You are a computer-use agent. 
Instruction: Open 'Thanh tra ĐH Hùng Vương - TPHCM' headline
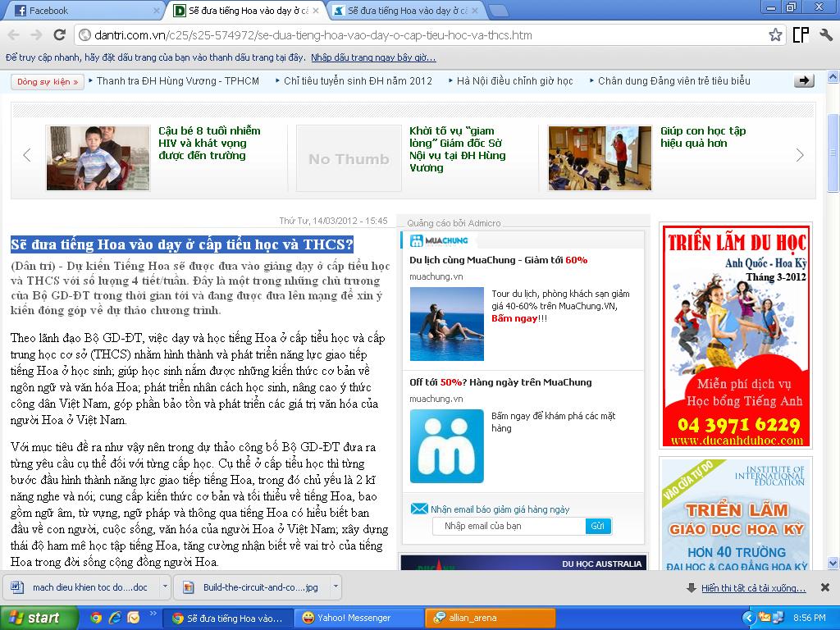click(x=178, y=81)
